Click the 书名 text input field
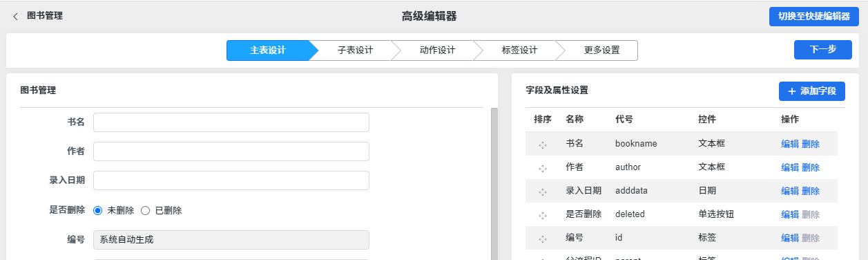The height and width of the screenshot is (260, 868). pos(231,122)
